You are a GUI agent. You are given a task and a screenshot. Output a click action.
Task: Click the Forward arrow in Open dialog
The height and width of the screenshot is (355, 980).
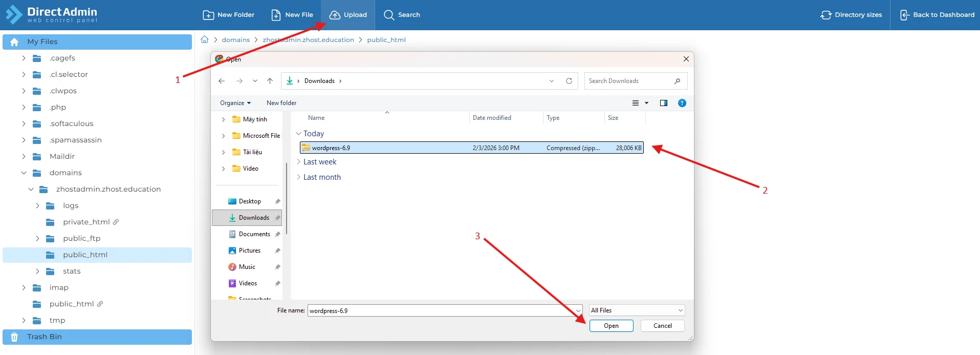click(x=239, y=81)
